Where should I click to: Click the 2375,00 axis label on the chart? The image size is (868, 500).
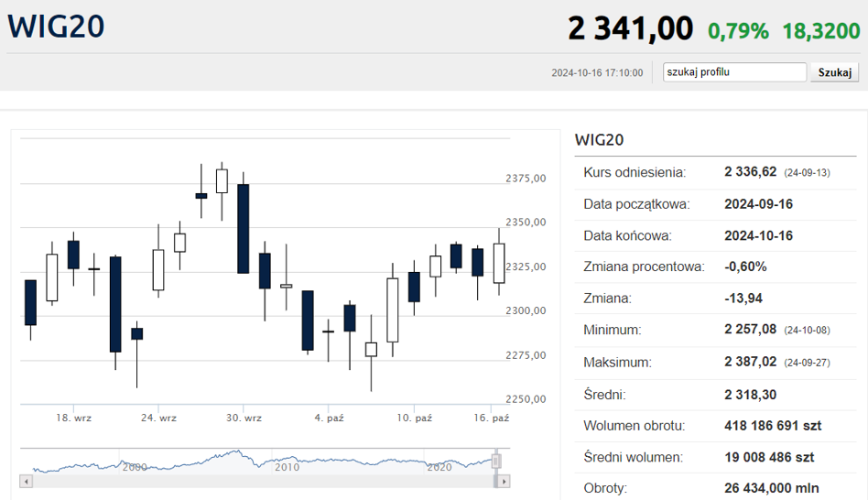[x=526, y=179]
